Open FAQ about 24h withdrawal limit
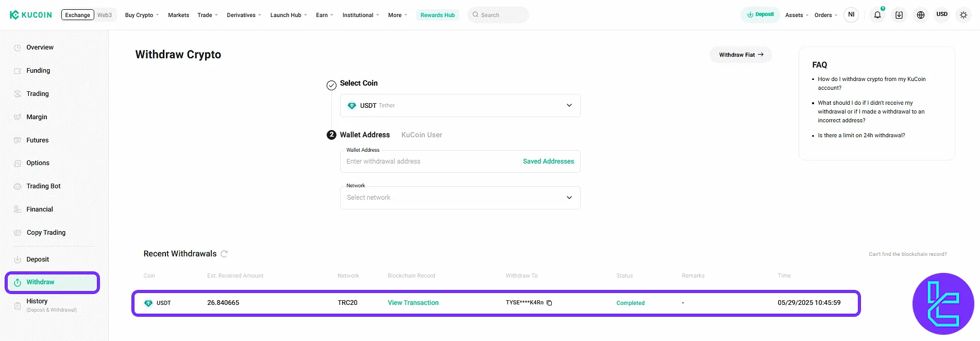 [x=861, y=136]
